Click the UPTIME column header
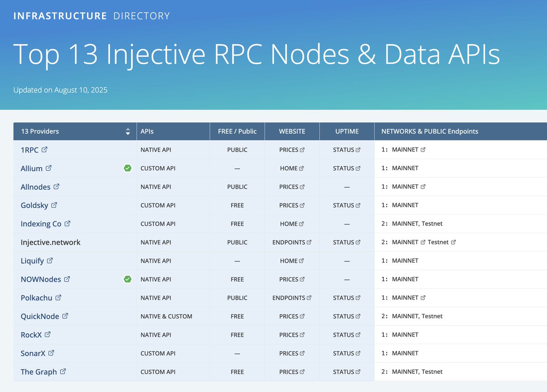The width and height of the screenshot is (547, 392). (347, 132)
